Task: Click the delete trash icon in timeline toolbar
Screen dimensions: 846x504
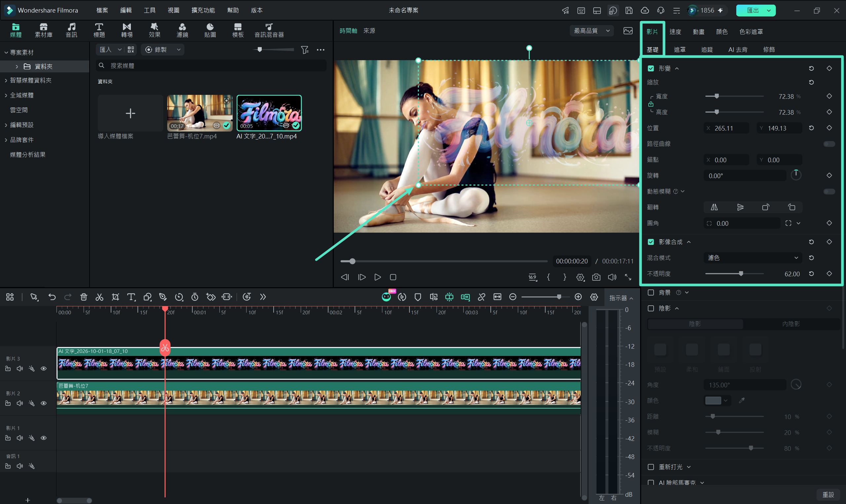Action: [x=84, y=297]
